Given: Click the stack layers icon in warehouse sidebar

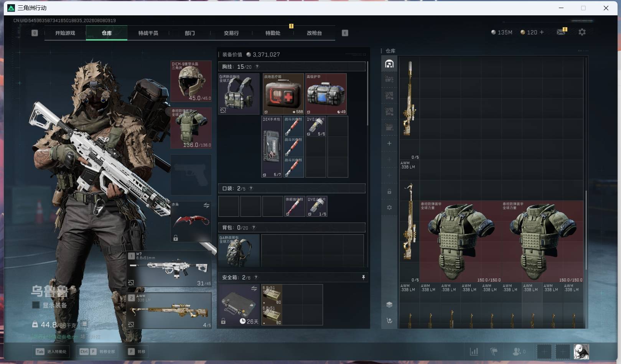Looking at the screenshot, I should (389, 305).
